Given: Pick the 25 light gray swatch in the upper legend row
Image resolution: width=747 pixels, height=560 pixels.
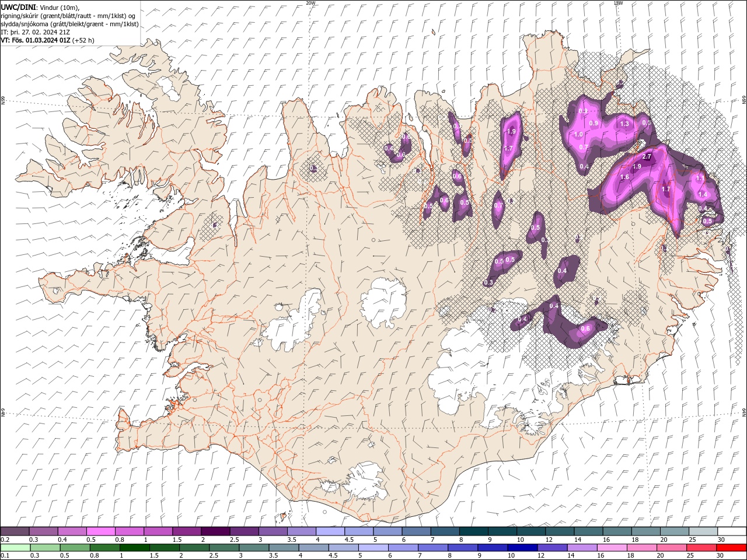Looking at the screenshot, I should (x=703, y=531).
